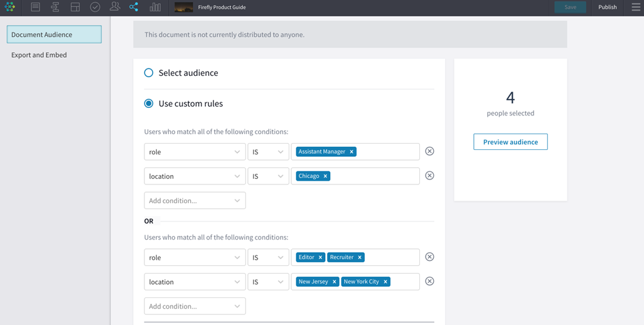644x325 pixels.
Task: Choose the 'Select audience' radio option
Action: point(149,73)
